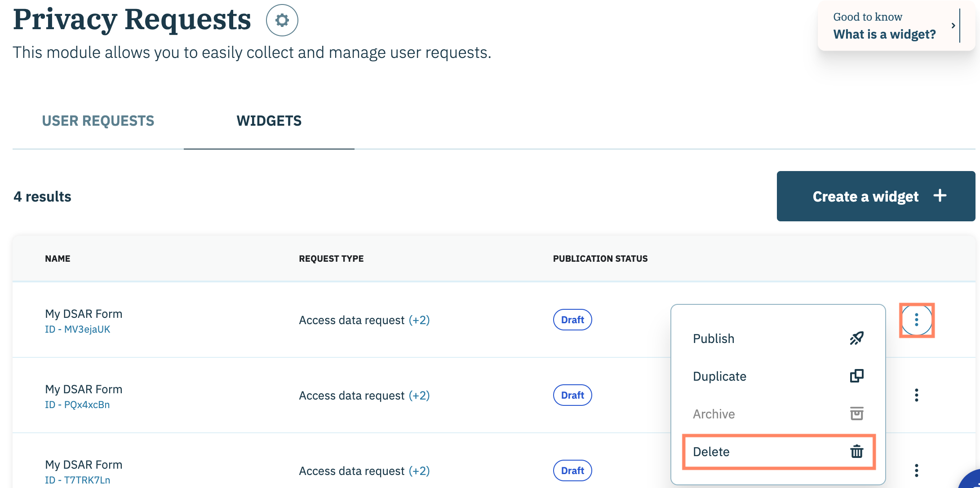Screen dimensions: 980x488
Task: Click the duplicate copy icon
Action: pos(856,376)
